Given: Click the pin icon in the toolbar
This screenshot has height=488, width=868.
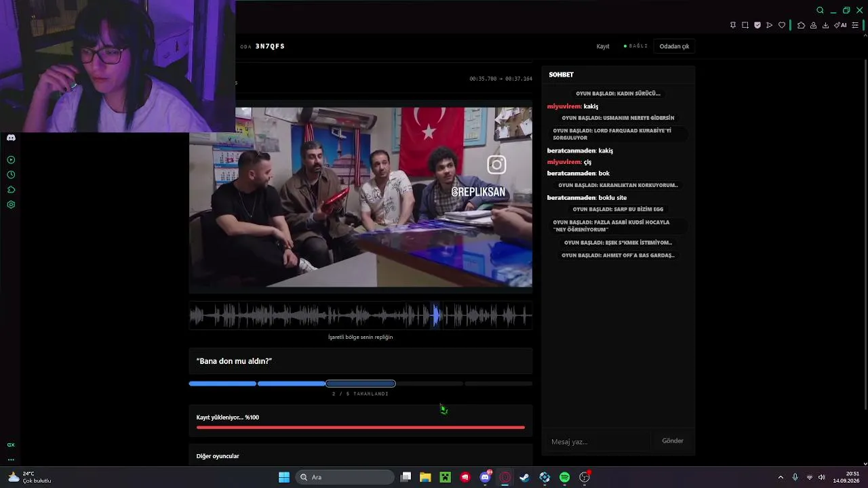Looking at the screenshot, I should coord(733,25).
